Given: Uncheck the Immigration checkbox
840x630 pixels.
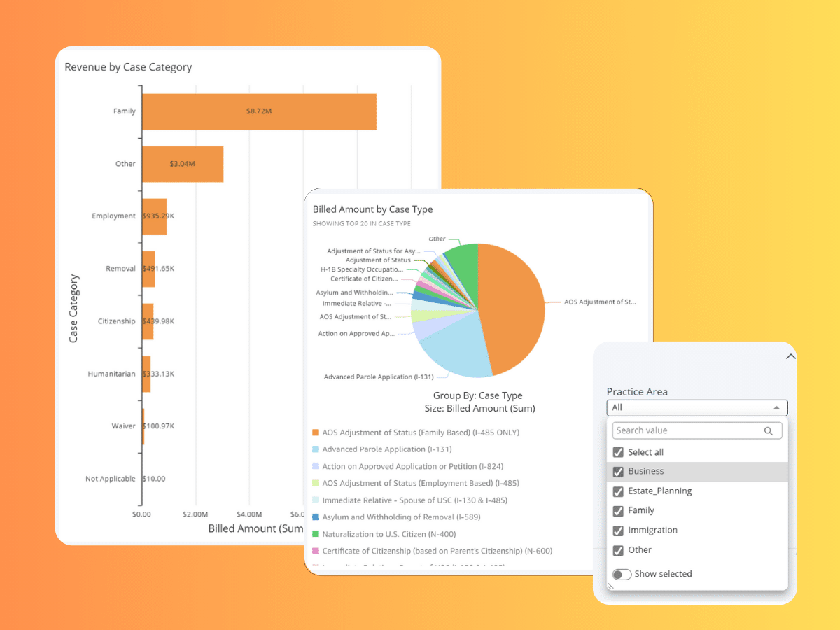Looking at the screenshot, I should coord(618,531).
